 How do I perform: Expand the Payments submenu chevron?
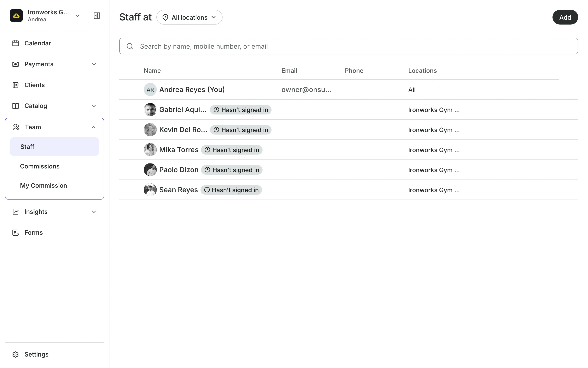(x=94, y=64)
